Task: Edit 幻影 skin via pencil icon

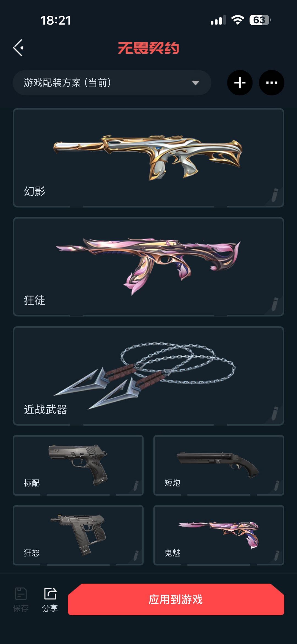Action: (x=275, y=195)
